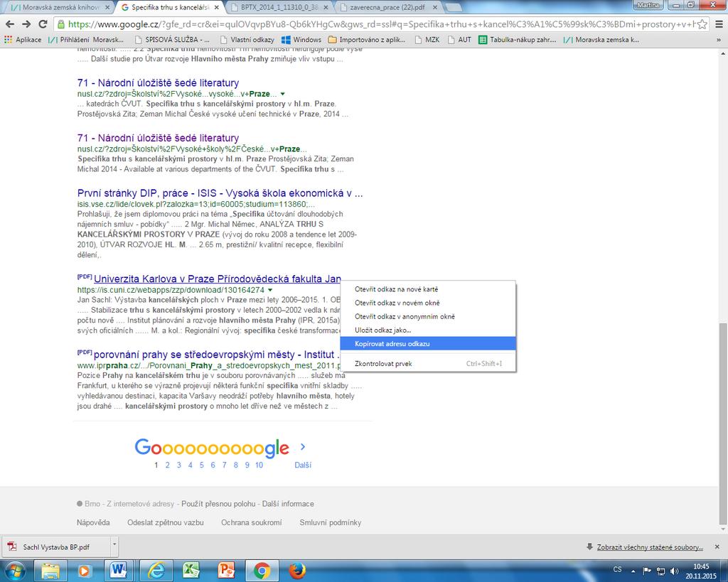Image resolution: width=728 pixels, height=582 pixels.
Task: Open Firefox from taskbar
Action: (297, 571)
